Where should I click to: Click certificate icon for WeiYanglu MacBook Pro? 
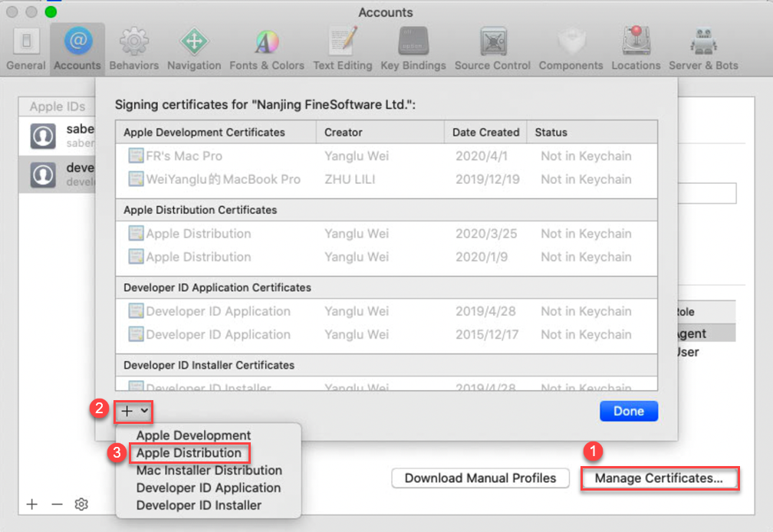(x=136, y=179)
